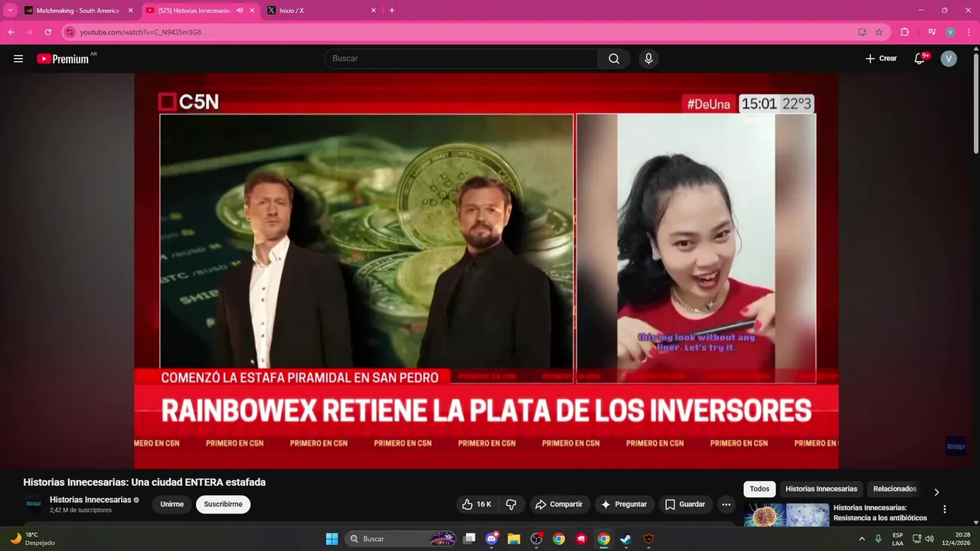980x551 pixels.
Task: Bookmark this page with star icon
Action: 879,32
